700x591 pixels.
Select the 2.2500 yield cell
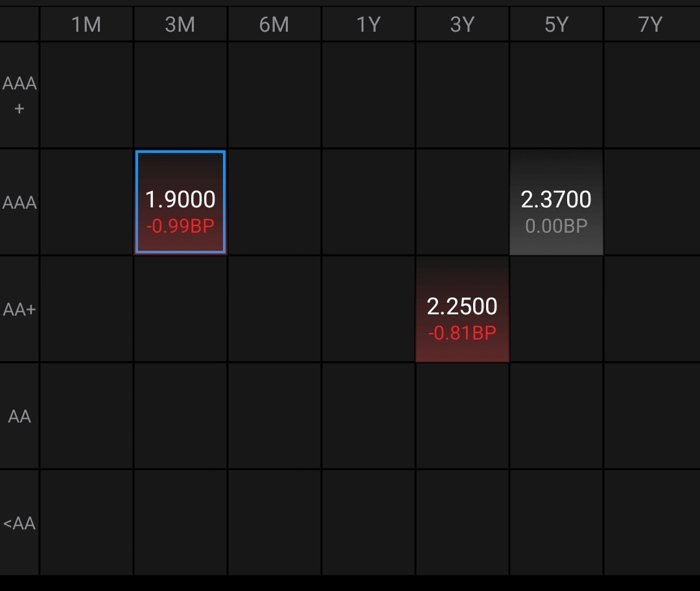[462, 309]
